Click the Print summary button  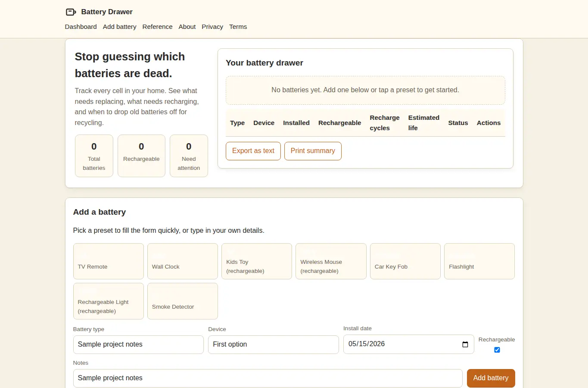pyautogui.click(x=313, y=151)
